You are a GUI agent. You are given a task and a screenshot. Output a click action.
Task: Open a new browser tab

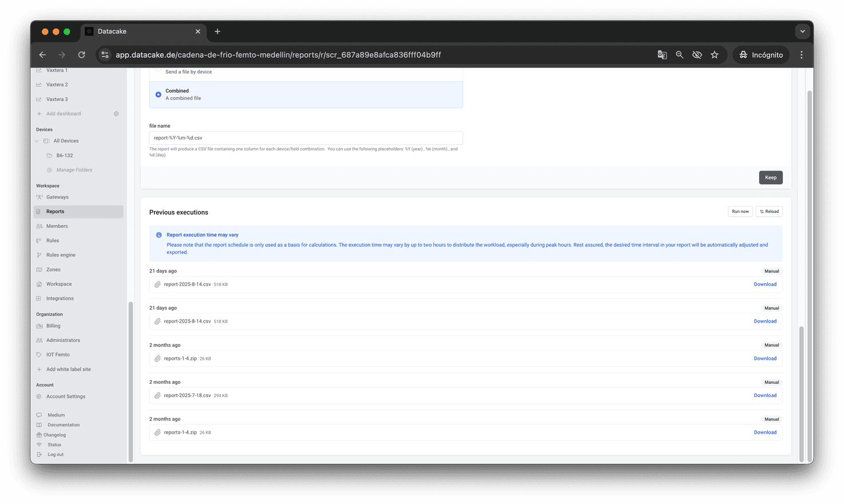[x=218, y=31]
